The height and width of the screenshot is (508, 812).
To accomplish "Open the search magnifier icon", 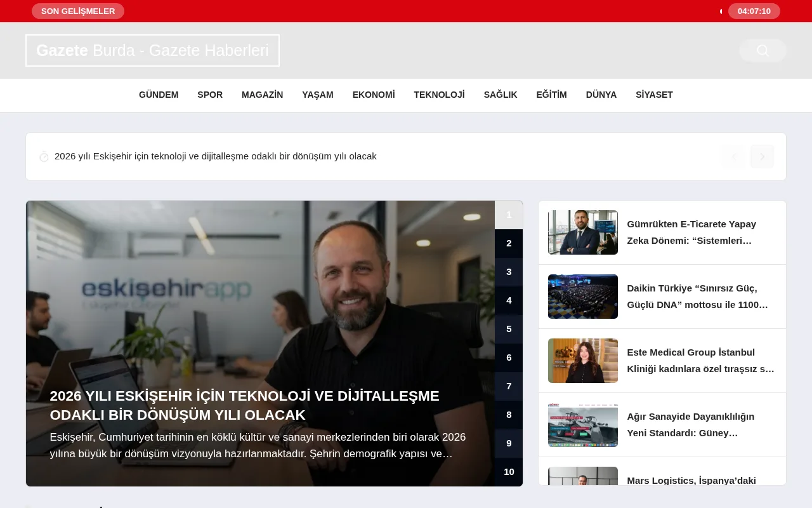I will [762, 50].
